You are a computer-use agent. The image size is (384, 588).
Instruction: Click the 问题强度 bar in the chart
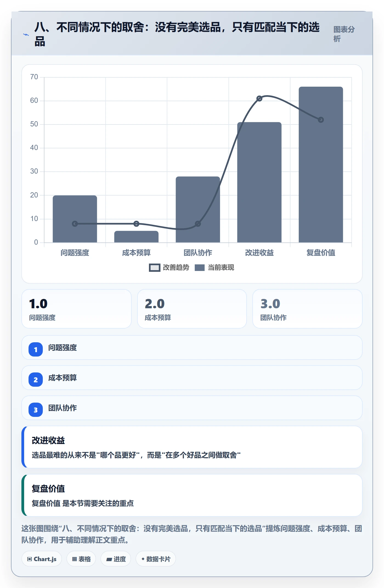click(x=75, y=219)
